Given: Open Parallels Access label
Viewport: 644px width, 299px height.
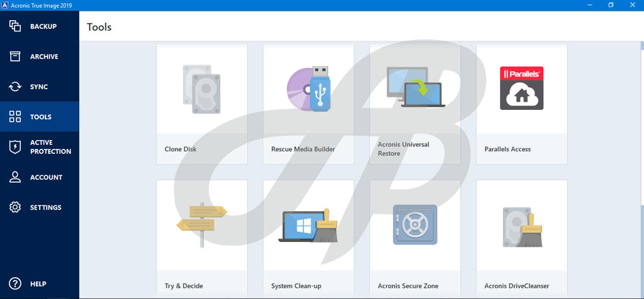Looking at the screenshot, I should pos(508,149).
